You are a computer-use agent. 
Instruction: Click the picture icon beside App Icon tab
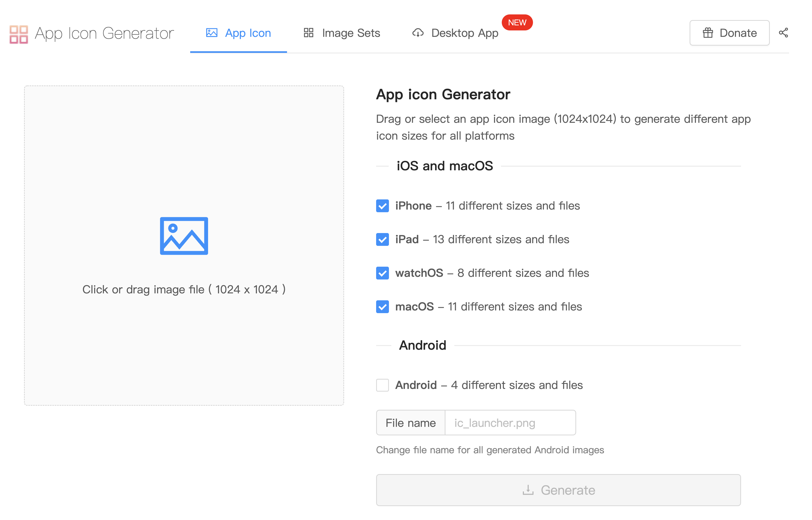pos(212,33)
